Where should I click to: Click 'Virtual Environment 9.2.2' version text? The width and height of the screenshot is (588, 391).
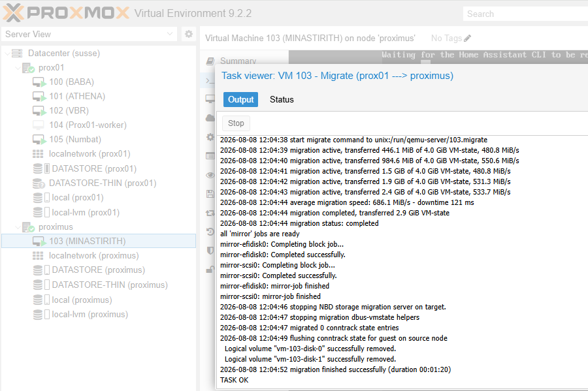(193, 14)
